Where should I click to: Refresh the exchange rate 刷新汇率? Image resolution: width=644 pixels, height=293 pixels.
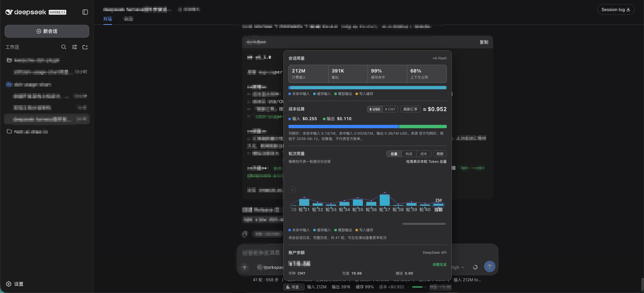(410, 109)
